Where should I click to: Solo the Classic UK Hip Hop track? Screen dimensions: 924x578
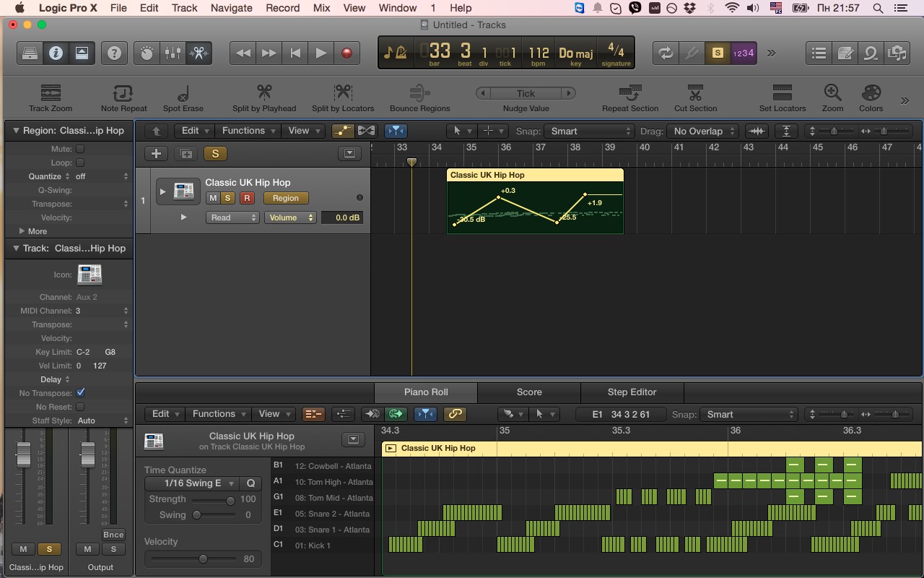tap(228, 197)
